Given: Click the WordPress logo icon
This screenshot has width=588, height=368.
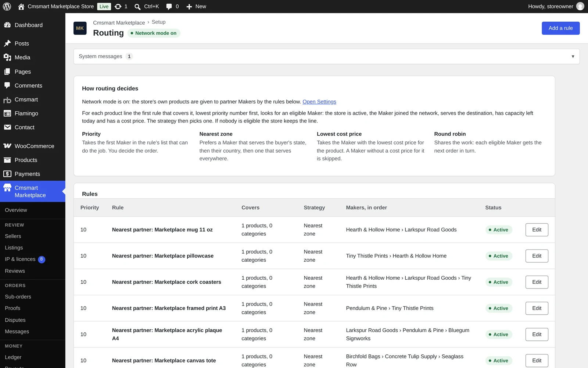Looking at the screenshot, I should 7,7.
